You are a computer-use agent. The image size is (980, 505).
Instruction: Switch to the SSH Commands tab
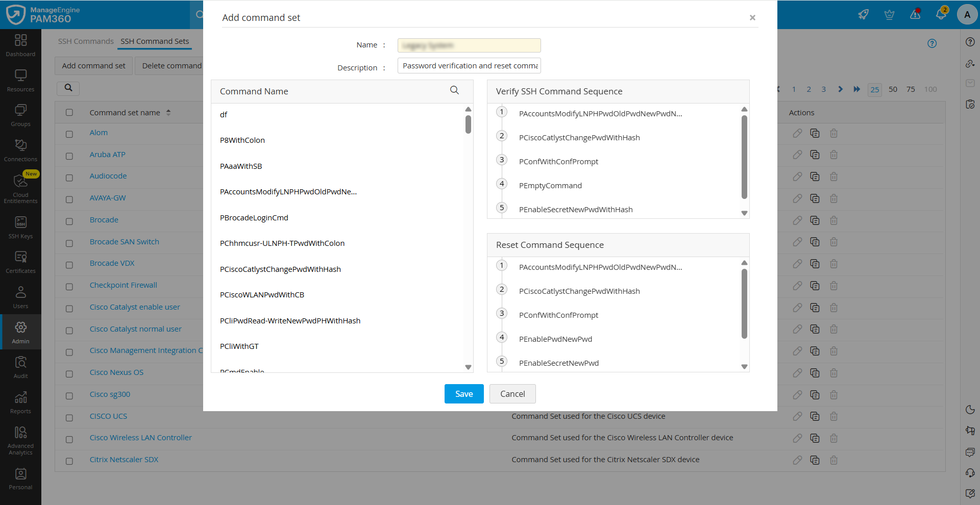(86, 41)
